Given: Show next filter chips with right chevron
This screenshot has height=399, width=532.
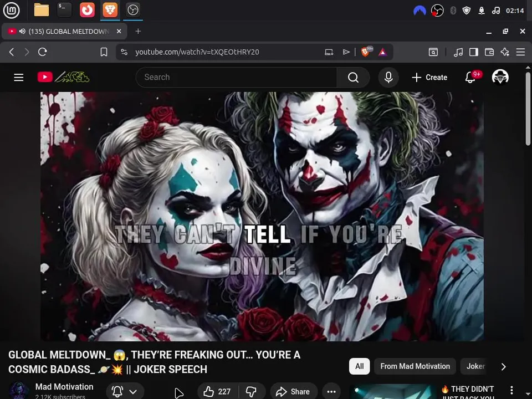Looking at the screenshot, I should [504, 367].
